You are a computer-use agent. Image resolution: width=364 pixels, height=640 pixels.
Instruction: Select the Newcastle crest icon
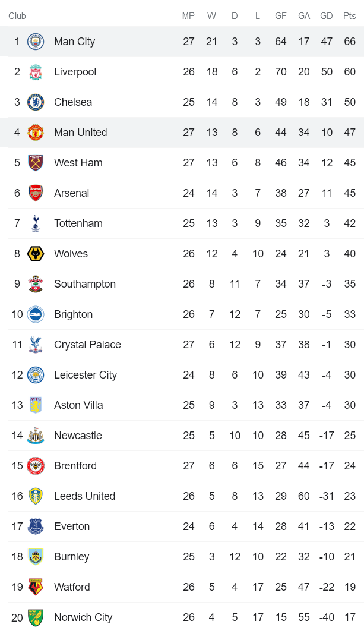(36, 436)
